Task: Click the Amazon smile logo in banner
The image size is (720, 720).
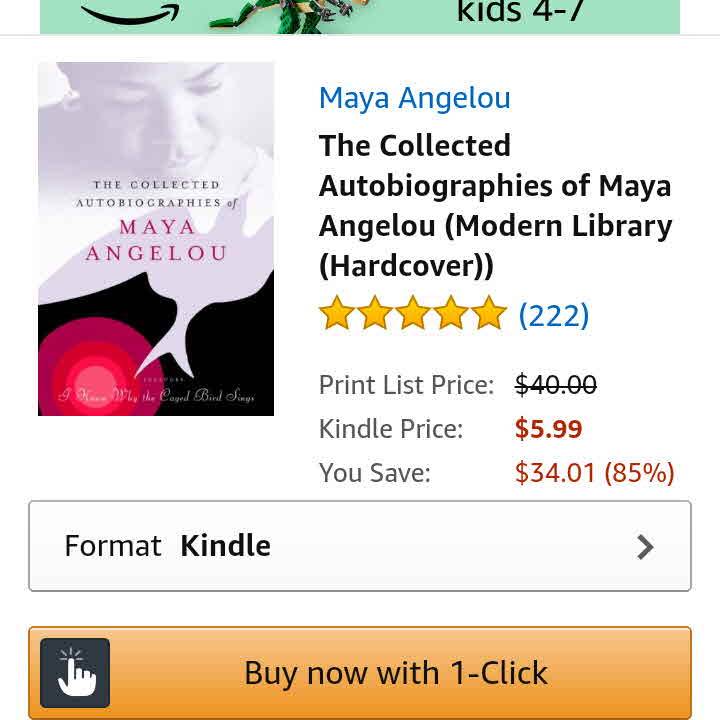Action: (x=130, y=15)
